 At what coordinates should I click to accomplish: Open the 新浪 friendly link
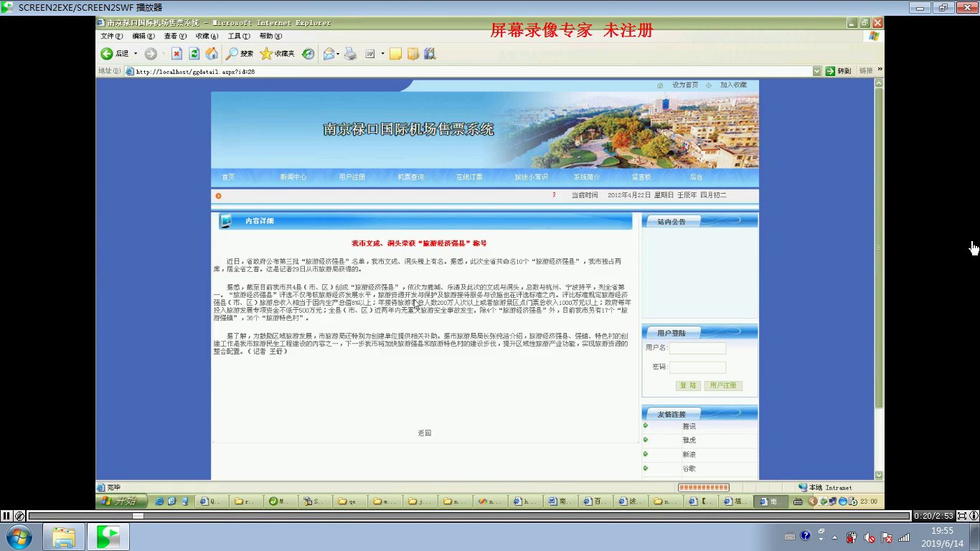coord(689,455)
